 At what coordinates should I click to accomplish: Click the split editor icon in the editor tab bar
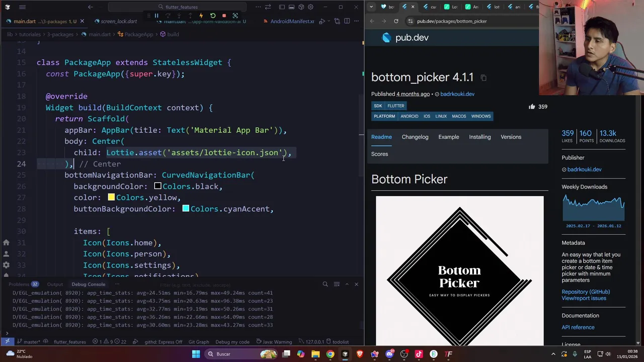pyautogui.click(x=347, y=21)
